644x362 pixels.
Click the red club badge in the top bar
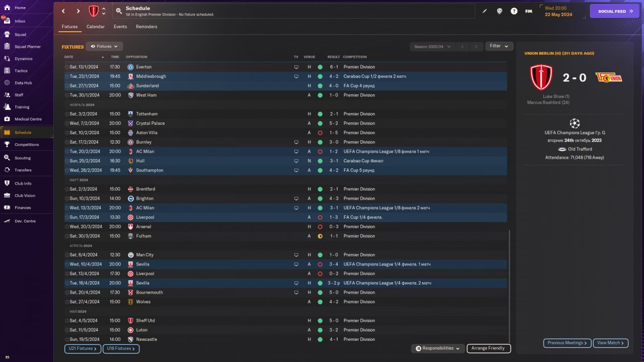point(94,11)
